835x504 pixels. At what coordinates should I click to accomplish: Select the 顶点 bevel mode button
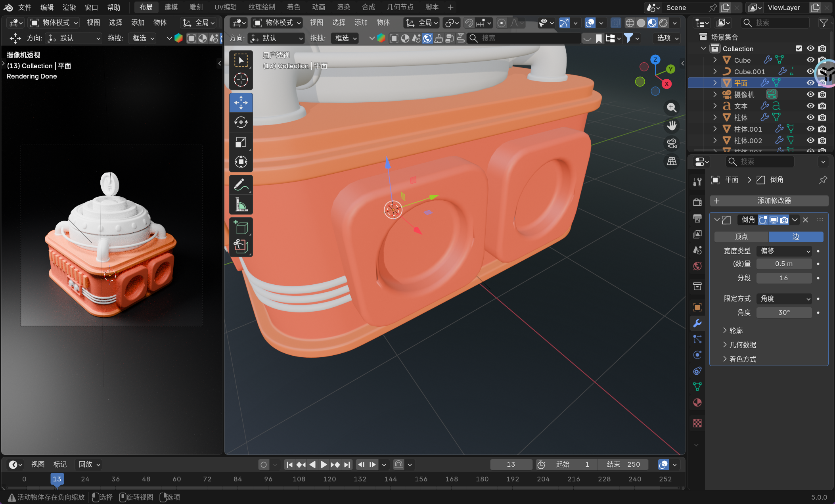pyautogui.click(x=741, y=237)
